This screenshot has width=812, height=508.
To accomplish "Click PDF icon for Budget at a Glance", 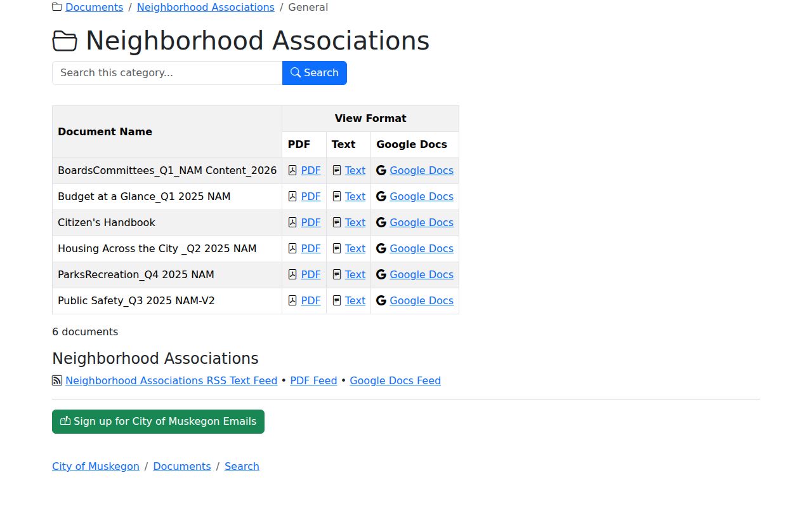I will click(292, 196).
